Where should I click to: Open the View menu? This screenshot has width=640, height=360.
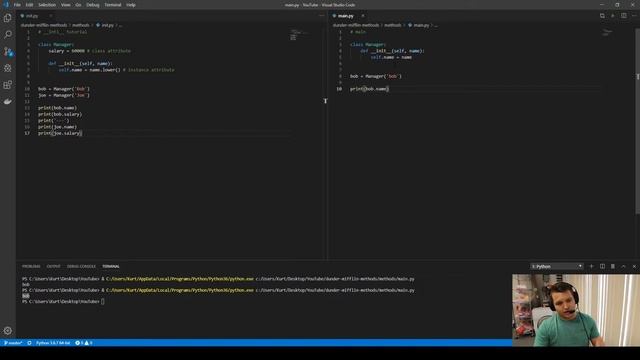pos(66,5)
